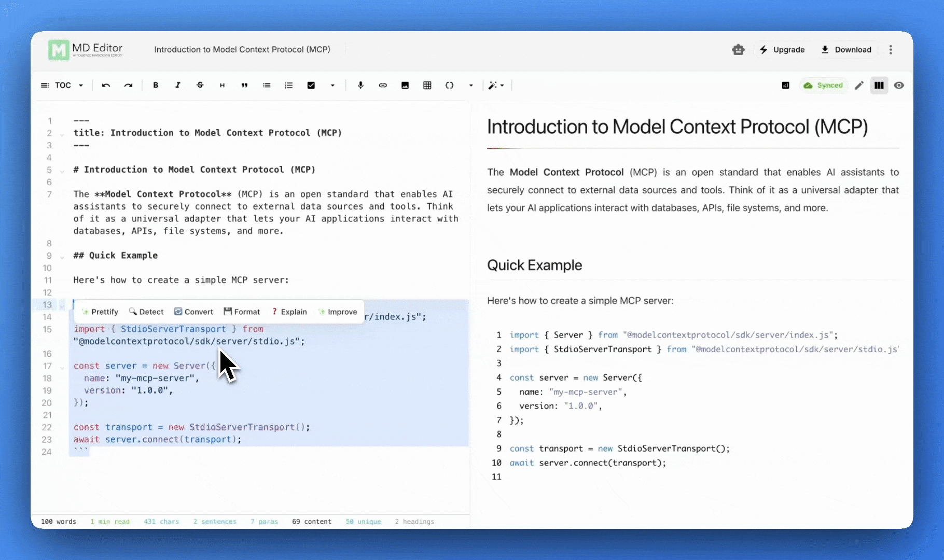This screenshot has width=944, height=560.
Task: Start voice dictation with the microphone
Action: (360, 85)
